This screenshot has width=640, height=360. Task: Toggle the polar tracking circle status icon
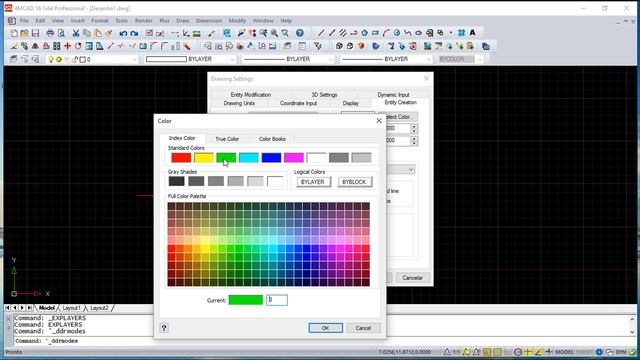click(x=518, y=352)
